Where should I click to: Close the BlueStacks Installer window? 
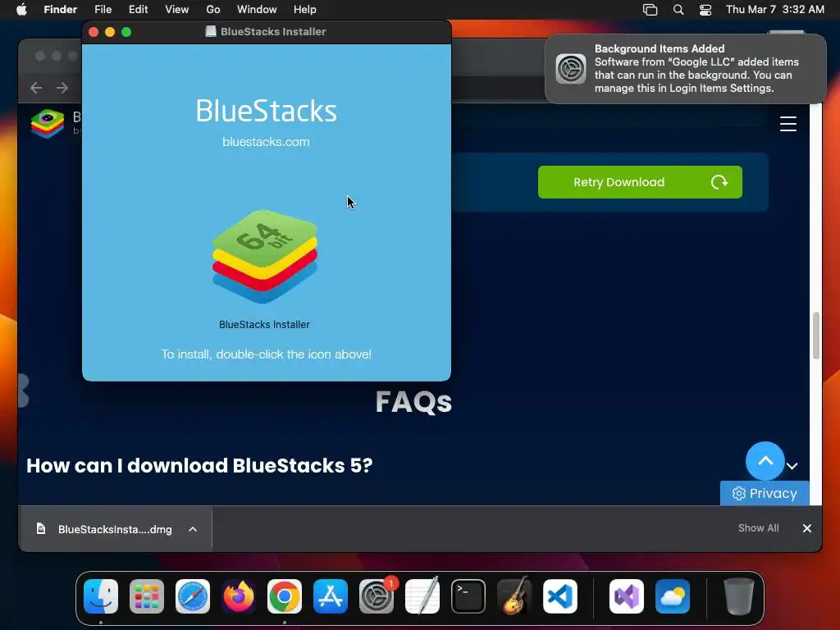[94, 32]
